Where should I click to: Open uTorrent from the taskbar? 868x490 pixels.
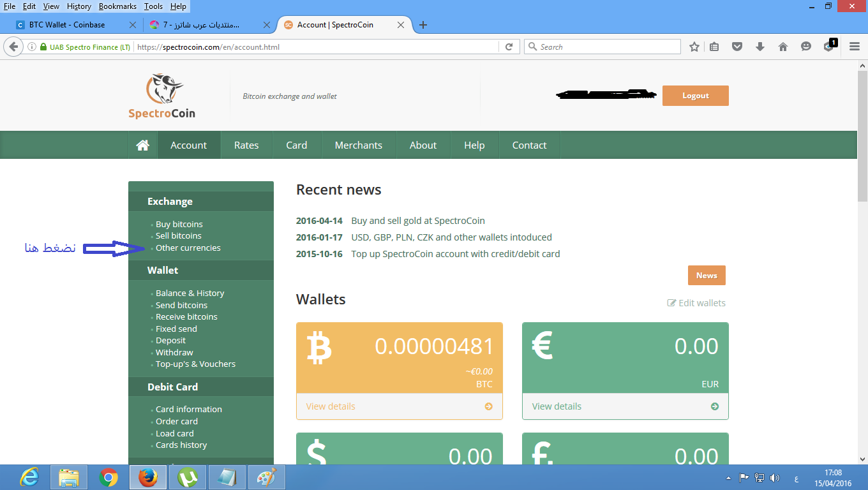(187, 477)
